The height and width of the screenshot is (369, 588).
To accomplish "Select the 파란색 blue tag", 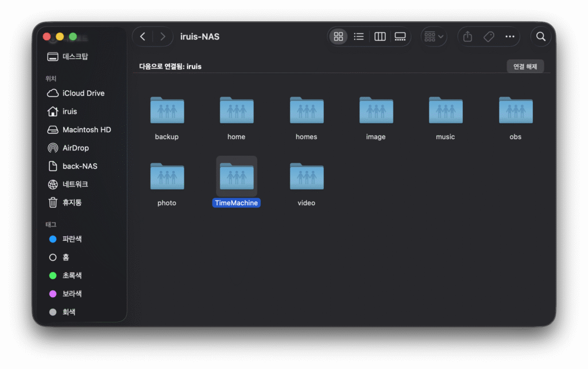I will click(72, 239).
